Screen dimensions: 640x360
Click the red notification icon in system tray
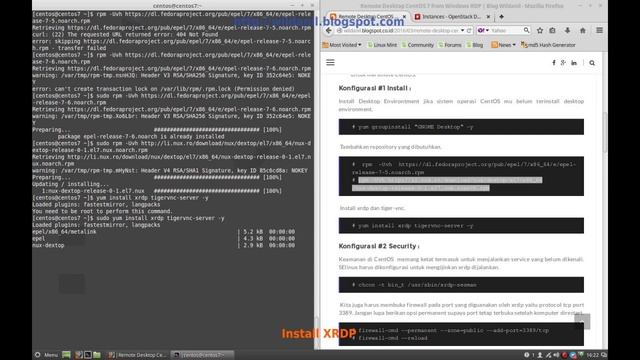[x=564, y=355]
